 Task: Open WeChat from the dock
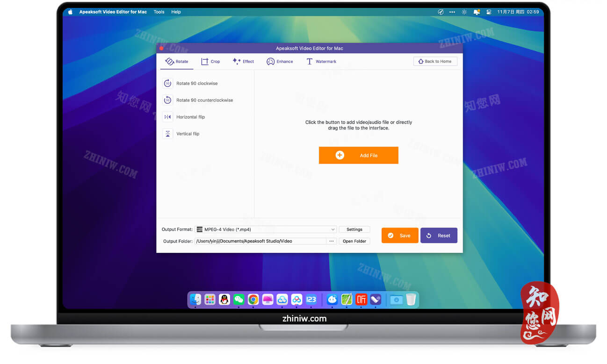click(x=239, y=300)
